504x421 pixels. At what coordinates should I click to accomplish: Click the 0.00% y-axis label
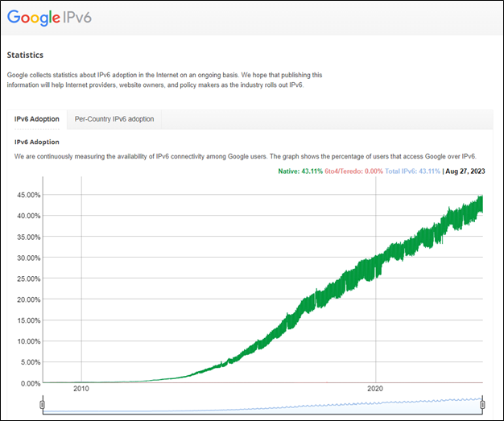(28, 383)
